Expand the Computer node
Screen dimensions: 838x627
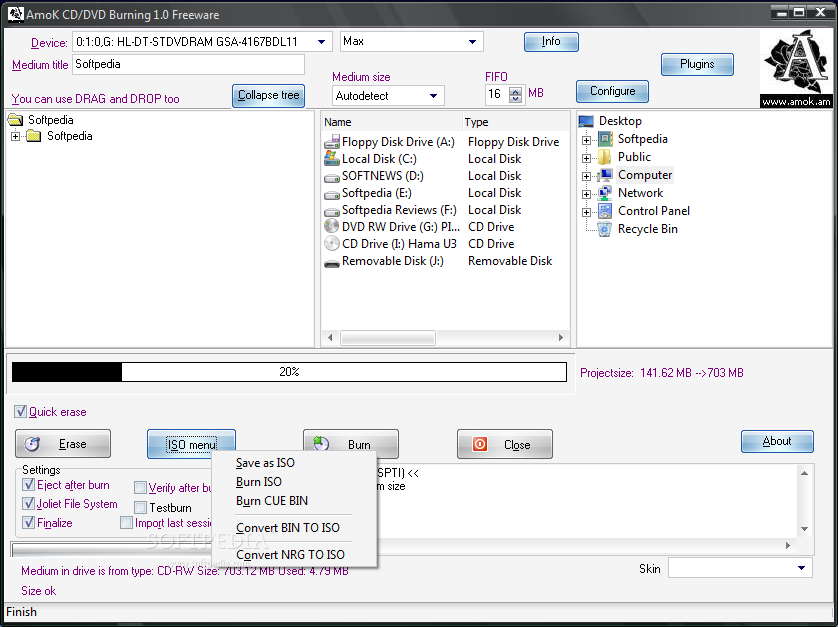tap(586, 176)
